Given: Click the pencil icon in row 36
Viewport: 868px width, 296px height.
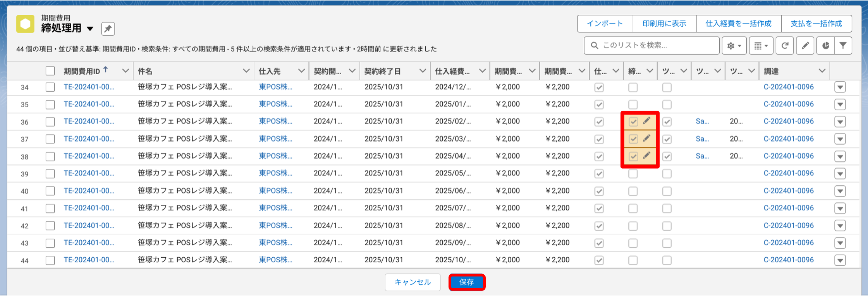Looking at the screenshot, I should tap(646, 121).
